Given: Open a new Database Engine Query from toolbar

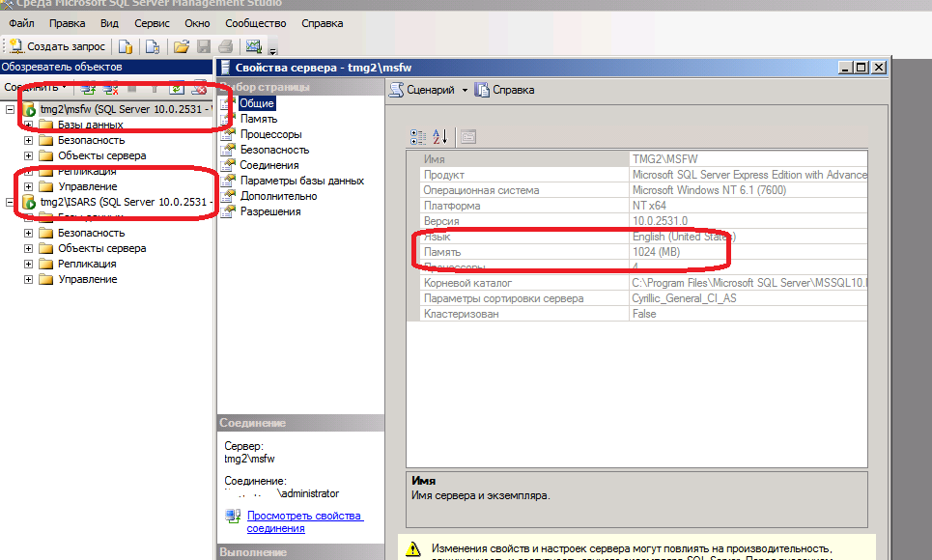Looking at the screenshot, I should [126, 46].
